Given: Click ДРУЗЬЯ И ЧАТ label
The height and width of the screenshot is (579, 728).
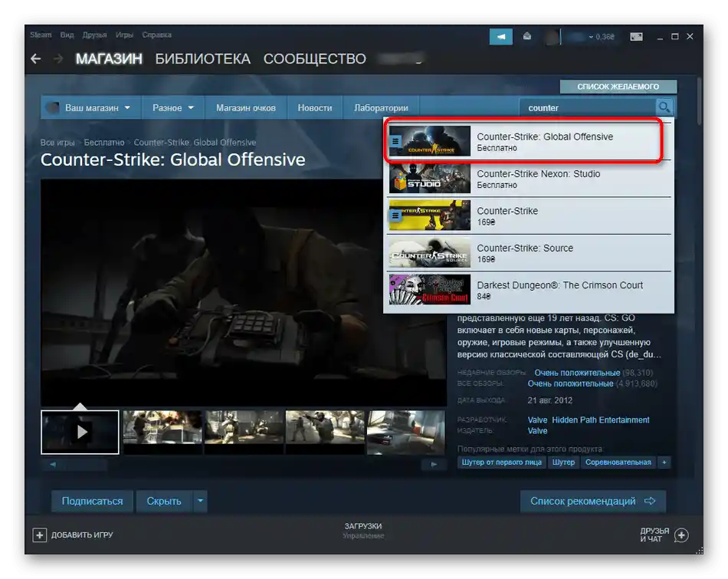Looking at the screenshot, I should point(654,535).
